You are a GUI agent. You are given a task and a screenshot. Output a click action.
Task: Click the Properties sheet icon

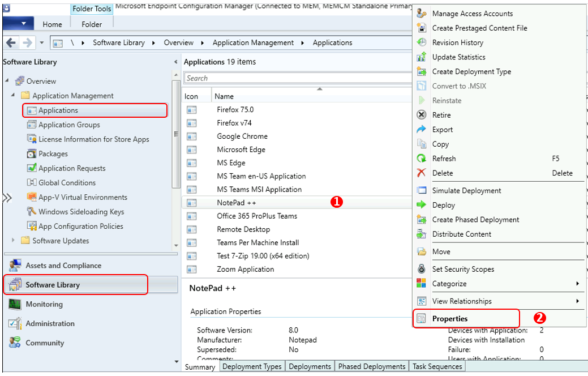pyautogui.click(x=422, y=319)
